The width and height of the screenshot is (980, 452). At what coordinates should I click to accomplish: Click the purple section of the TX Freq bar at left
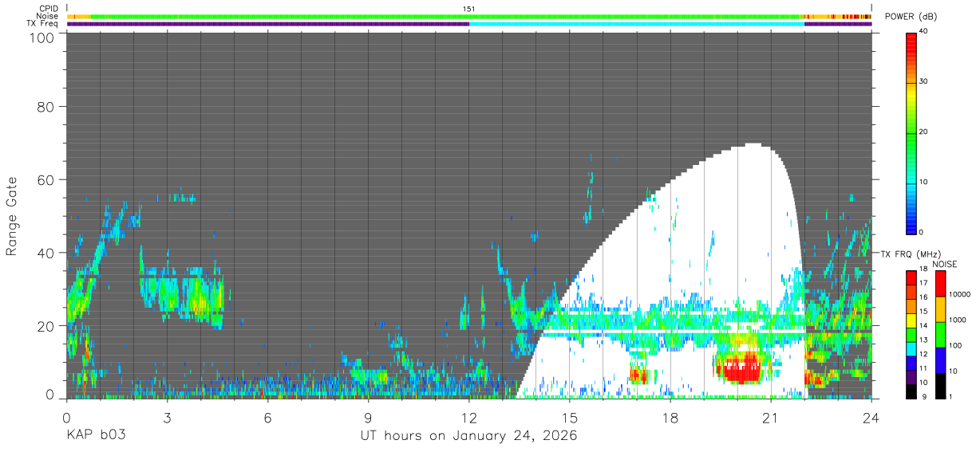pos(268,24)
